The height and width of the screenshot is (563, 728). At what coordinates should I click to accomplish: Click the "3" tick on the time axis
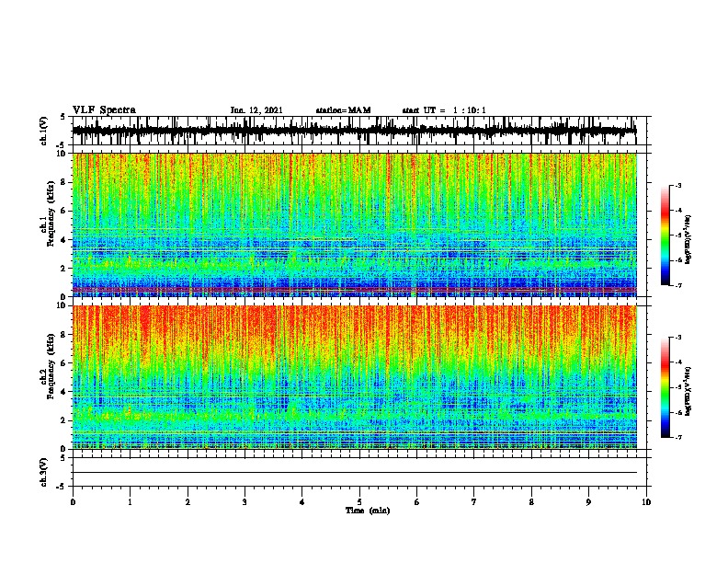coord(245,502)
